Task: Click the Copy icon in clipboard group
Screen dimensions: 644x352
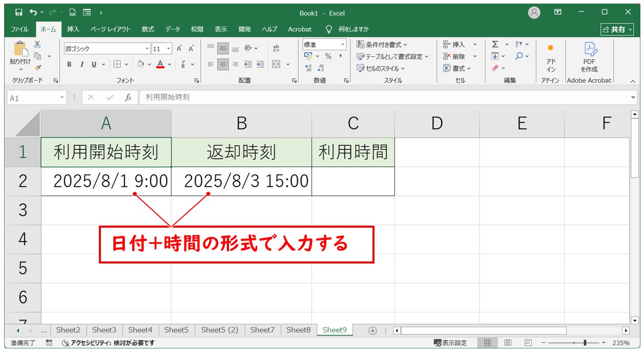Action: 37,56
